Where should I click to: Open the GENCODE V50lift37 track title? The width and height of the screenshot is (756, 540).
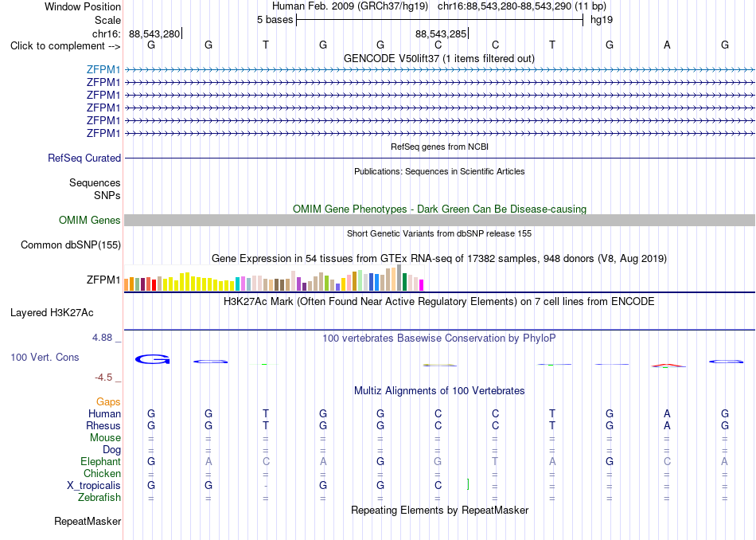coord(439,58)
